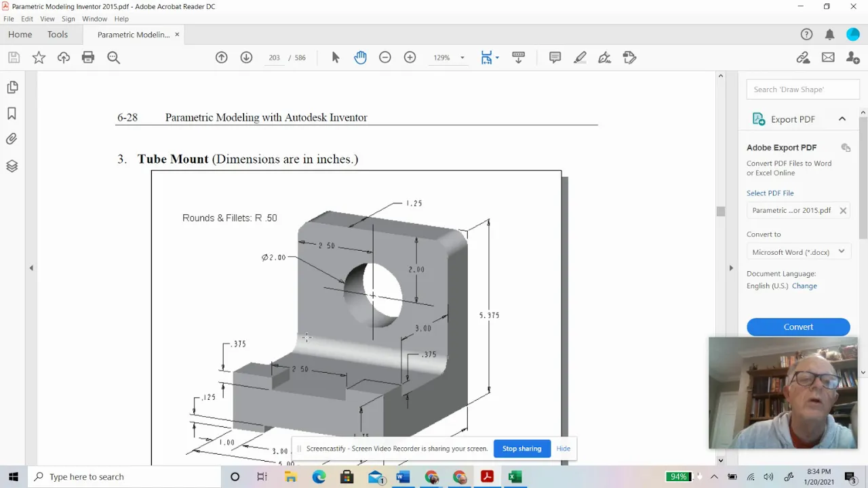
Task: Open File Explorer from the taskbar
Action: 291,476
